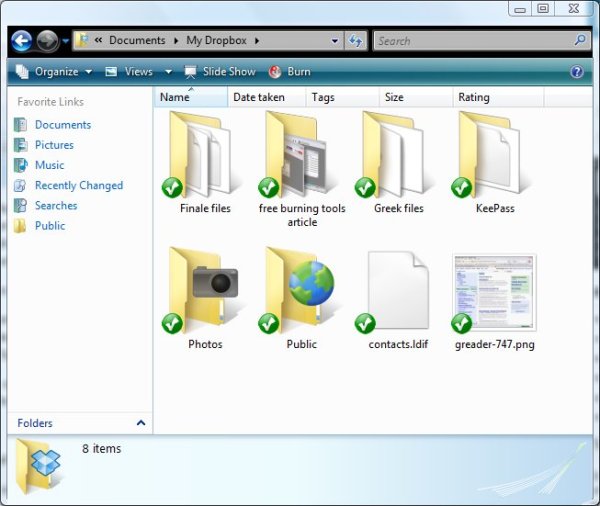Expand the address bar history dropdown
600x506 pixels.
[x=335, y=41]
